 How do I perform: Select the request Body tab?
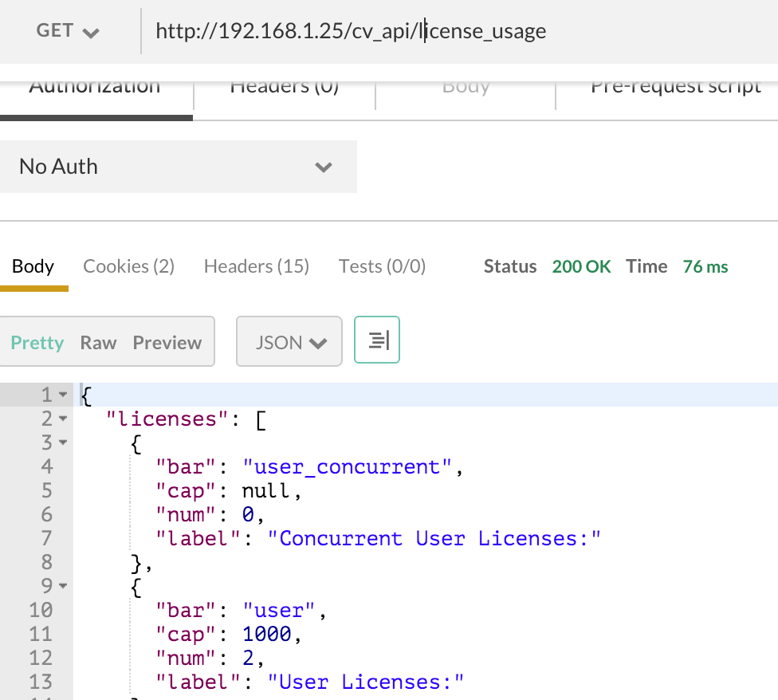click(x=466, y=88)
